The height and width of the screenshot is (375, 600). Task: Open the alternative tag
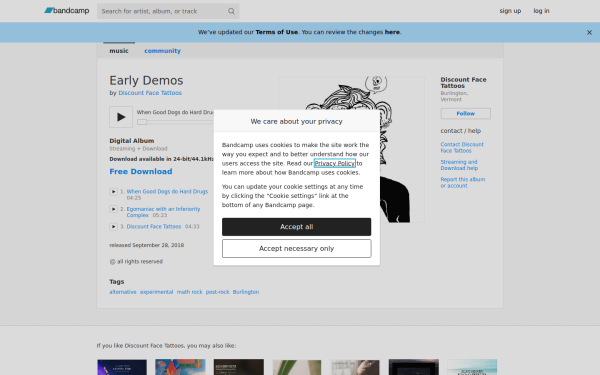coord(123,292)
